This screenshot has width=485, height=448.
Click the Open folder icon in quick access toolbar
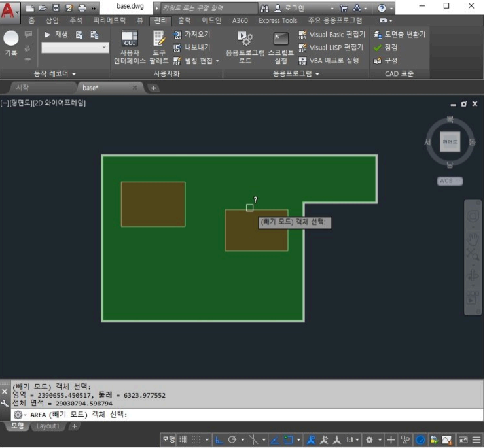(43, 8)
